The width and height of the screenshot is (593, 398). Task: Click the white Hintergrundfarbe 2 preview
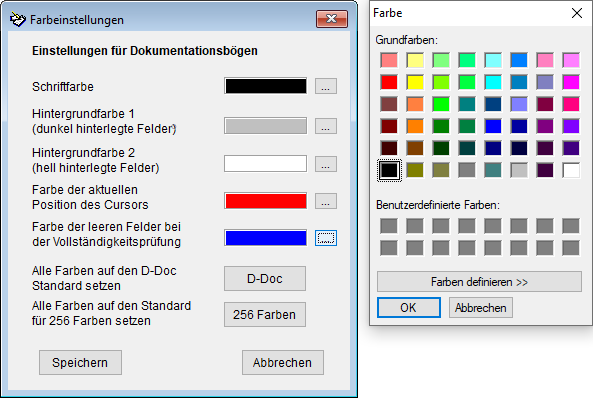[x=265, y=163]
